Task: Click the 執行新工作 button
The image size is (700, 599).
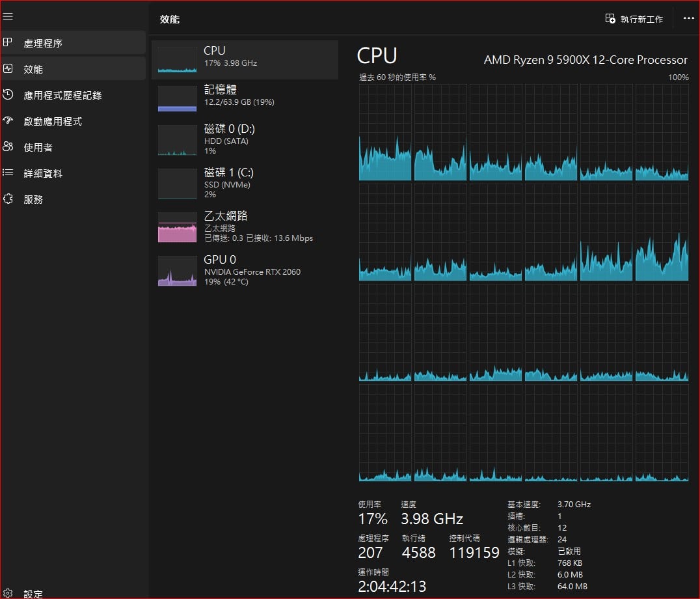Action: click(634, 19)
